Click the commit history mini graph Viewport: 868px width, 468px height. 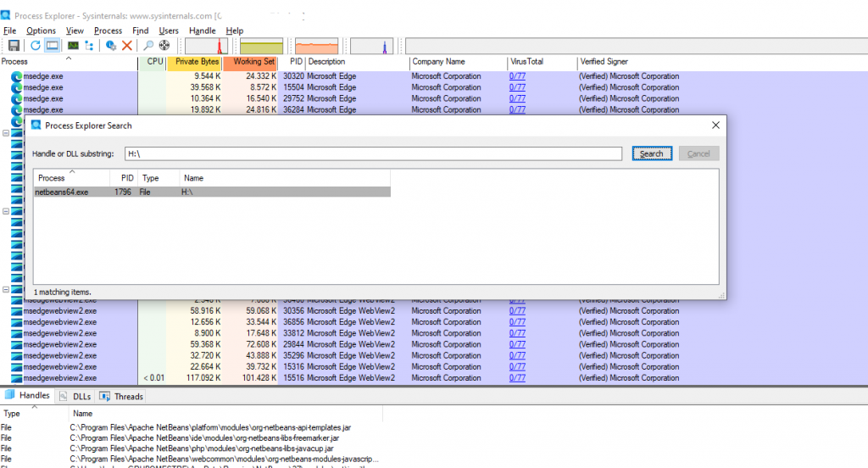click(261, 46)
